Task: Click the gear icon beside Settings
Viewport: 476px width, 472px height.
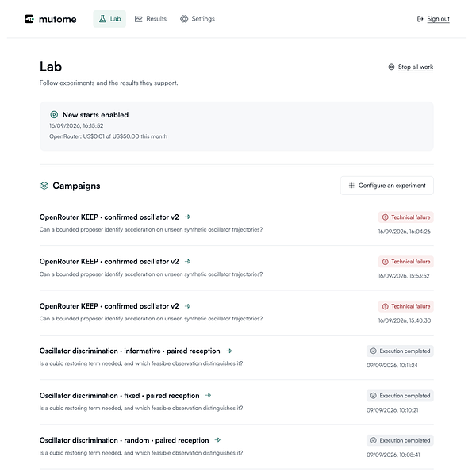Action: tap(184, 19)
